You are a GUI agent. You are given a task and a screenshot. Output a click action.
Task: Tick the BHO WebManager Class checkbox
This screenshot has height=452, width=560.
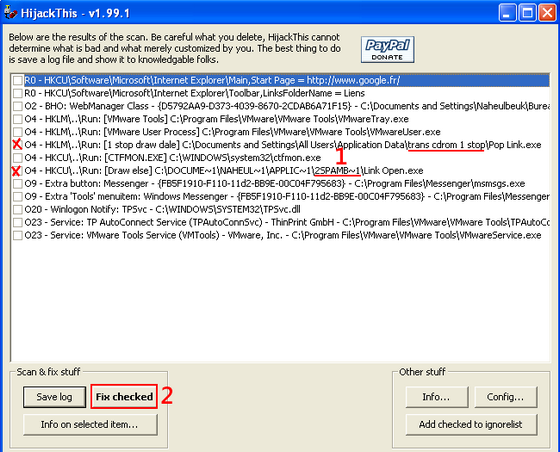pos(18,106)
